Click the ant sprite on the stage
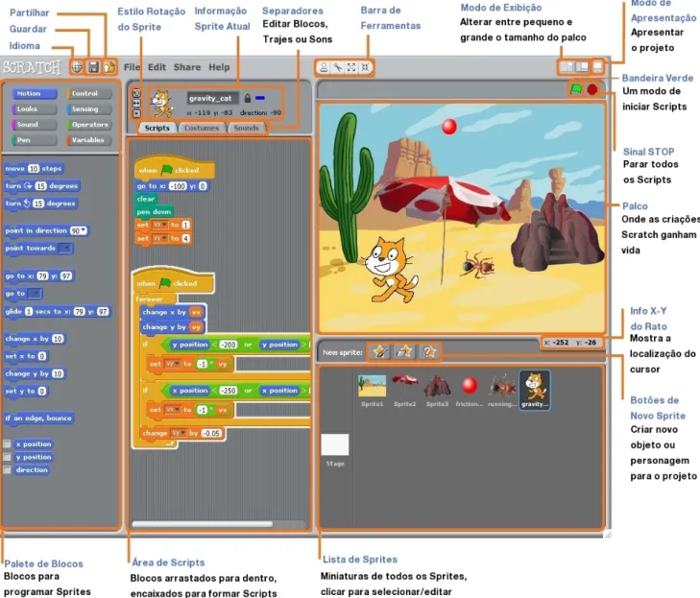 point(478,265)
